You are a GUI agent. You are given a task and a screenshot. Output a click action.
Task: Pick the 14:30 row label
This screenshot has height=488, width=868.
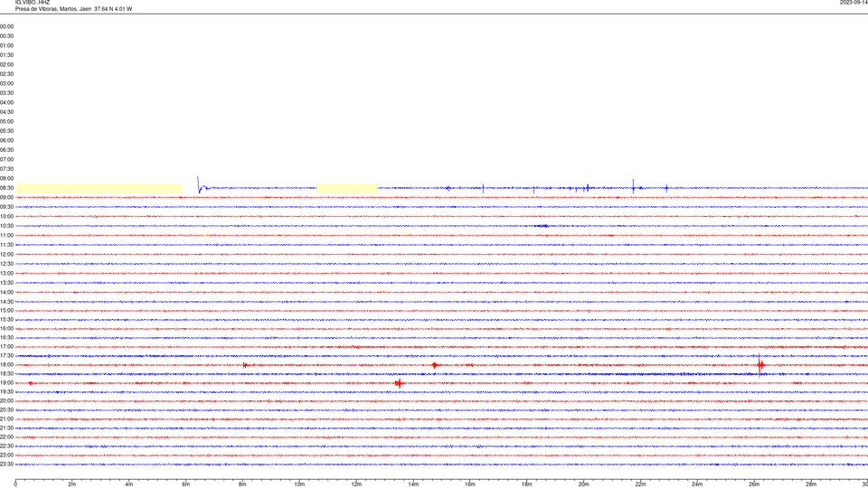6,302
